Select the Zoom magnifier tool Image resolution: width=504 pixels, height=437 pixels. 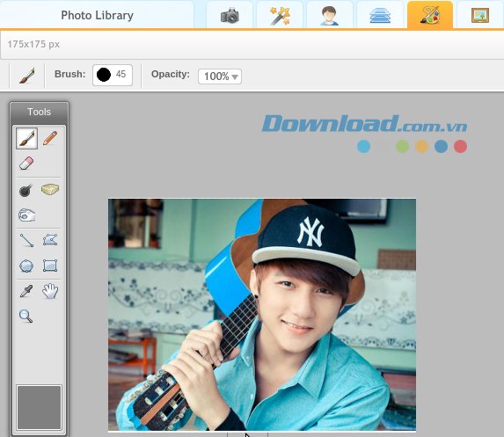click(26, 317)
